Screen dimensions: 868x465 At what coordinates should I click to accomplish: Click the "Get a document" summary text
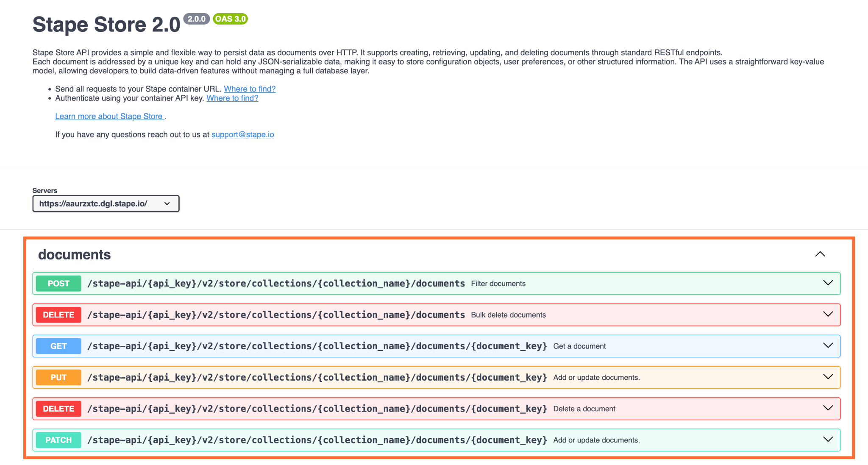click(x=579, y=346)
